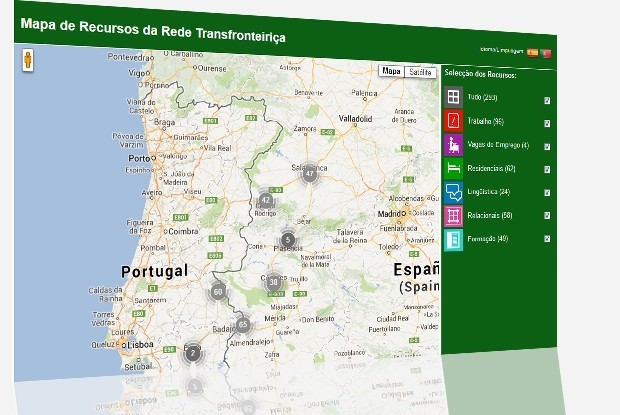Screen dimensions: 620x415
Task: Disable the Formação (49) checkbox
Action: pos(547,239)
